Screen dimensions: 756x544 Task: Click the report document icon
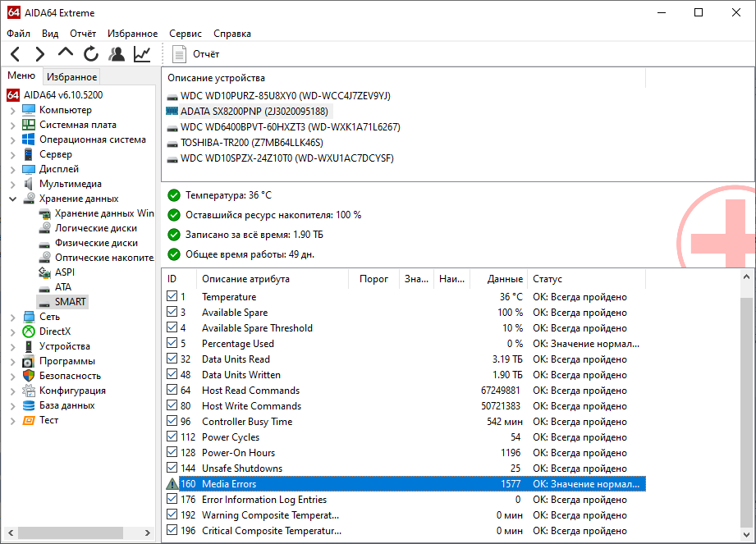click(x=180, y=54)
